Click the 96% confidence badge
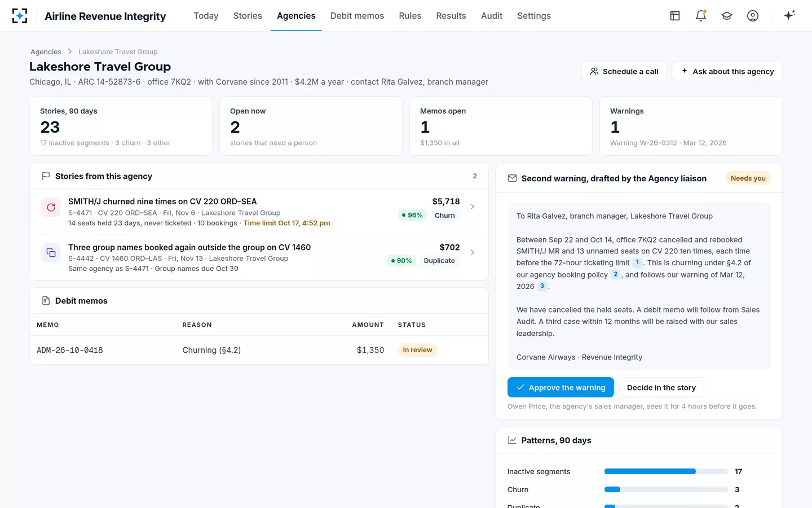Viewport: 812px width, 508px height. coord(412,215)
